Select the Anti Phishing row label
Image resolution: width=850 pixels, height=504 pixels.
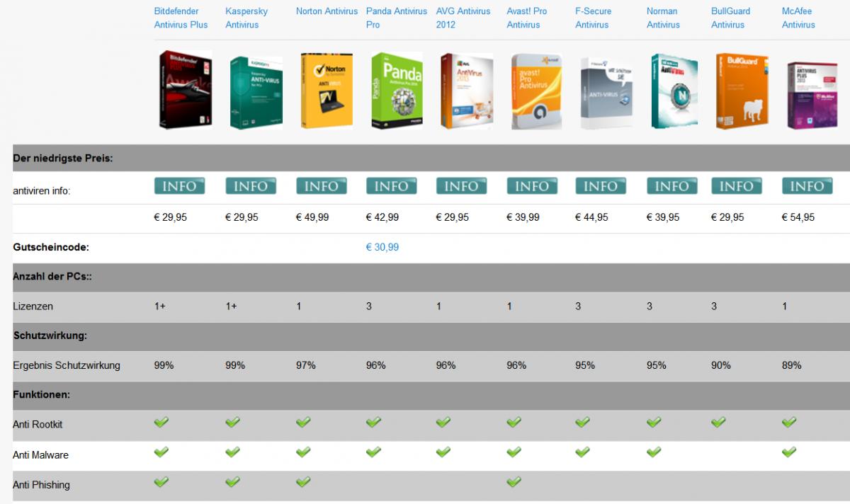pyautogui.click(x=41, y=485)
